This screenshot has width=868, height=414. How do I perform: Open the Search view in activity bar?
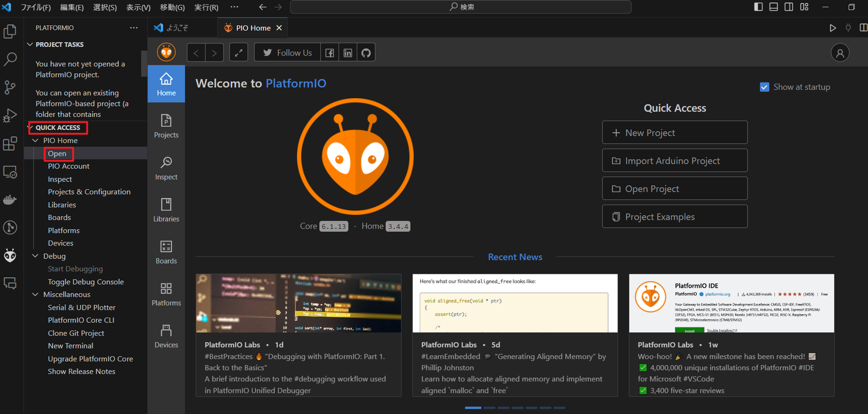click(x=10, y=59)
